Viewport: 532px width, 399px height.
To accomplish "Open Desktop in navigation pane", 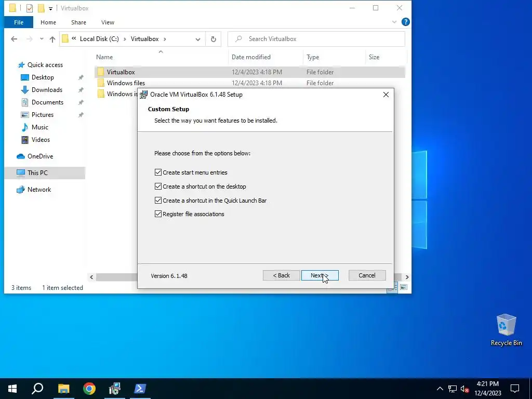I will point(43,77).
